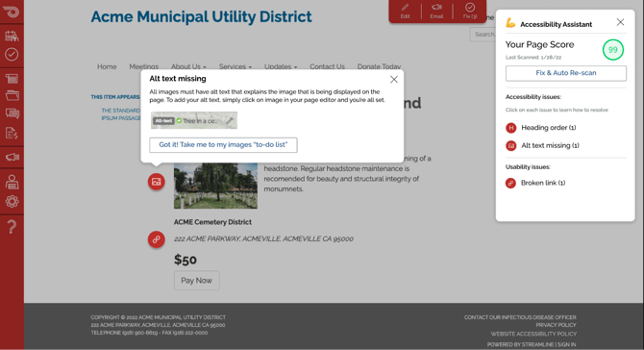
Task: Open the megaphone sidebar icon
Action: [x=12, y=157]
